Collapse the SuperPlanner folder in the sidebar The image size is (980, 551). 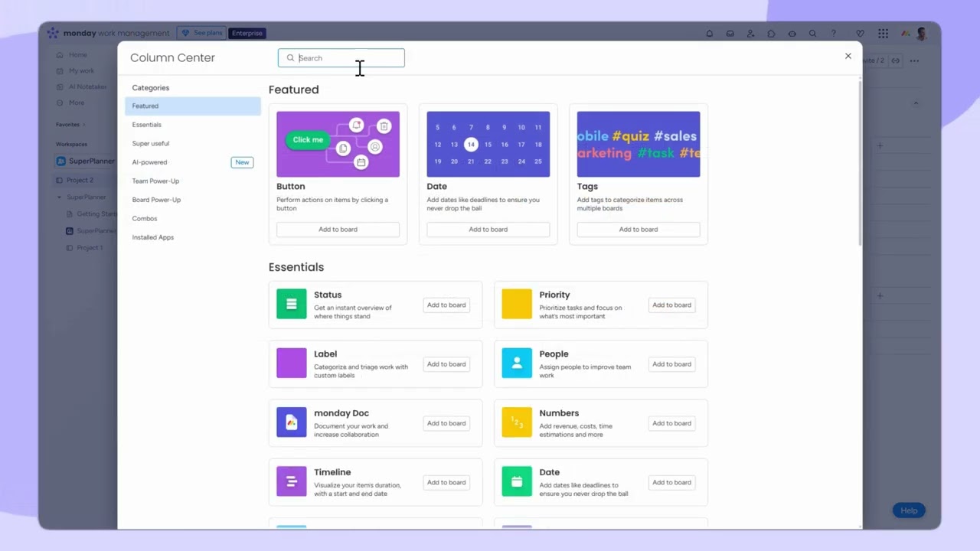60,197
